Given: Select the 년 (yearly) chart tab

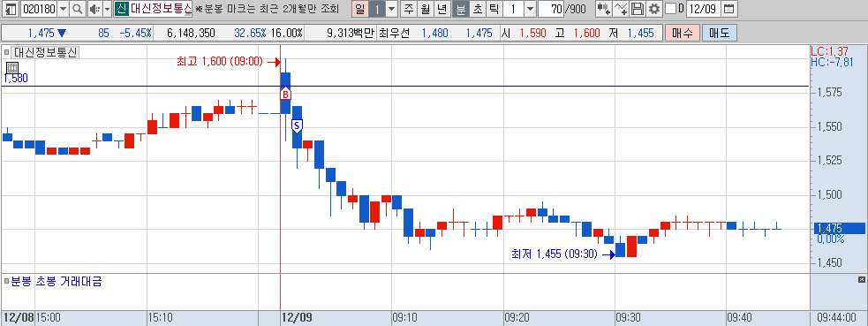Looking at the screenshot, I should (x=442, y=9).
